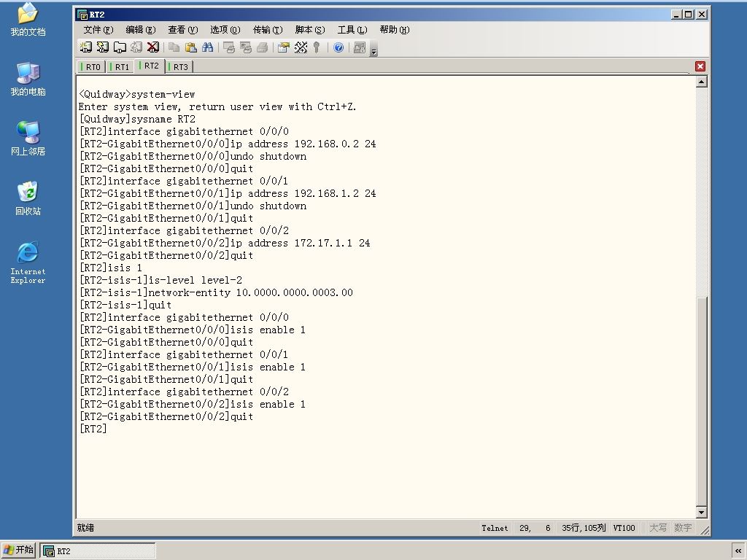
Task: Click the 就绪 status text
Action: click(86, 528)
